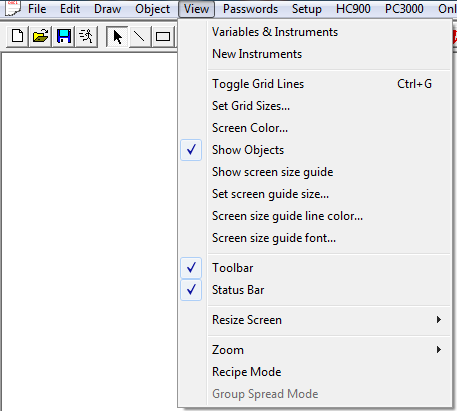Open Set Grid Sizes dialog
Screen dimensions: 457x411
tap(315, 106)
